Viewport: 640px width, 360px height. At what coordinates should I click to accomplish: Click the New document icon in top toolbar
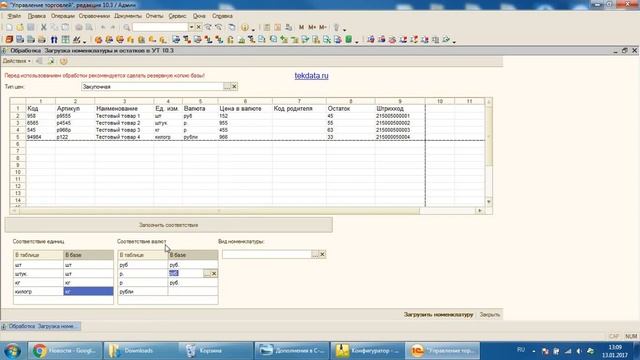click(9, 27)
